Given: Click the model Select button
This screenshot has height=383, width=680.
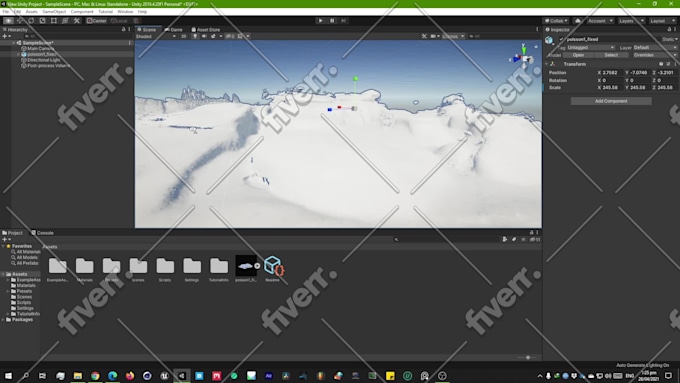Looking at the screenshot, I should click(611, 55).
